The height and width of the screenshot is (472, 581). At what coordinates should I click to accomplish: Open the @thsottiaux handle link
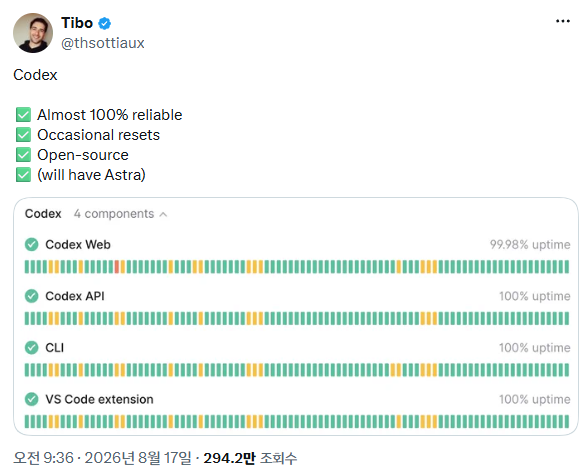[103, 43]
